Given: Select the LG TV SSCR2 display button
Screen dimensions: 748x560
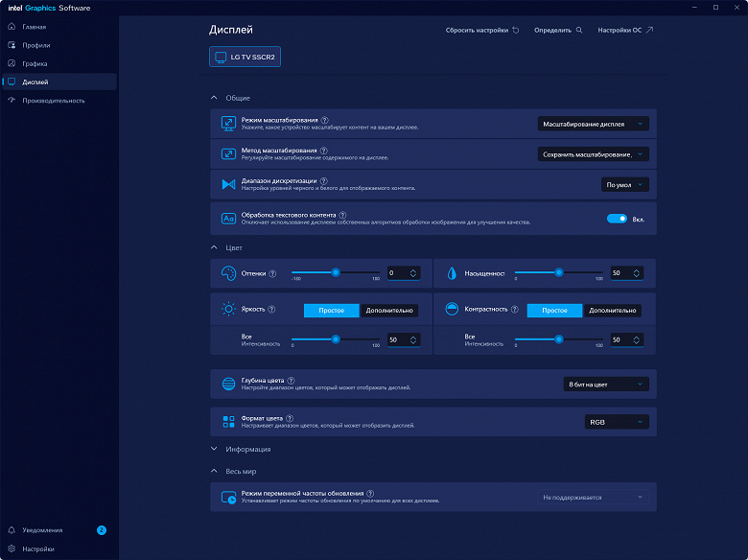Looking at the screenshot, I should tap(245, 58).
